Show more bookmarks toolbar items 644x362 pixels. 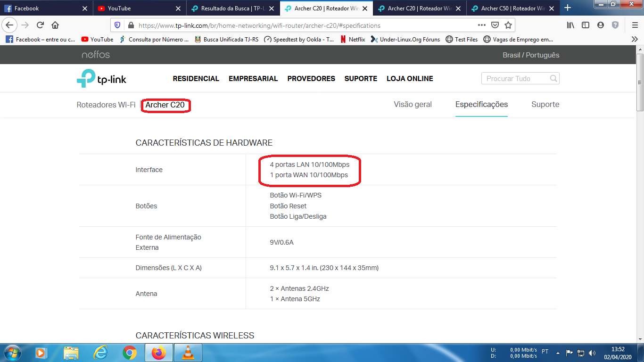pos(635,40)
